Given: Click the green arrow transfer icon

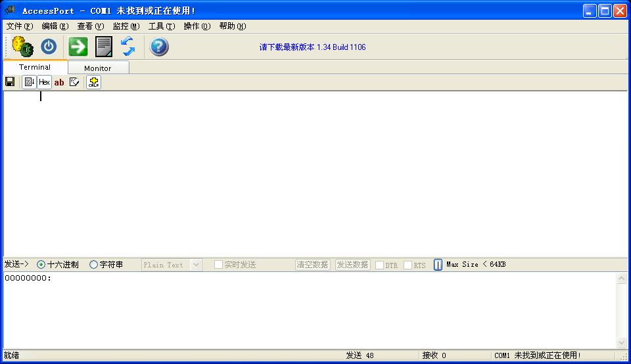Looking at the screenshot, I should tap(78, 47).
